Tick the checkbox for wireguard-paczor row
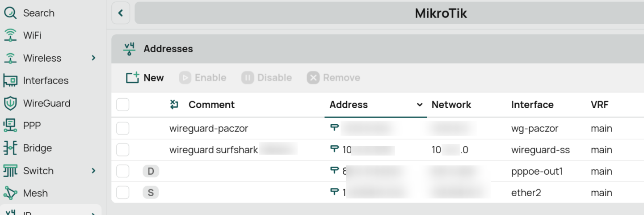This screenshot has height=215, width=644. point(122,129)
